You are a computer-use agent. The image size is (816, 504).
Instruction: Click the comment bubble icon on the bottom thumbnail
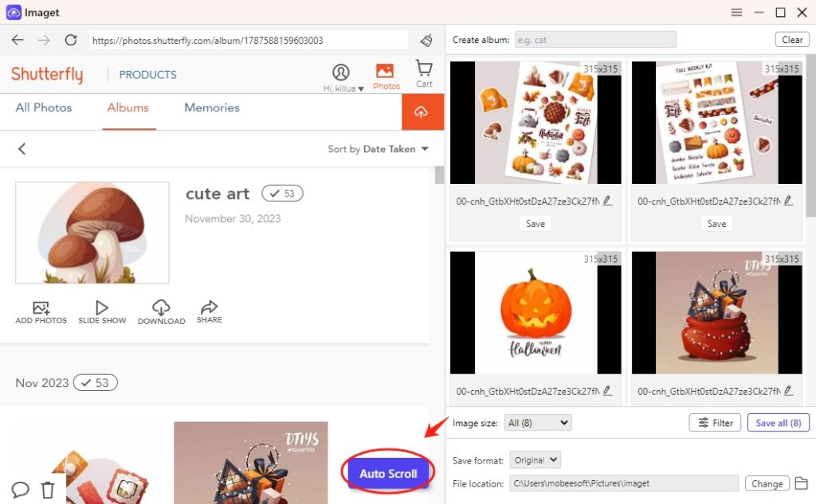coord(20,490)
